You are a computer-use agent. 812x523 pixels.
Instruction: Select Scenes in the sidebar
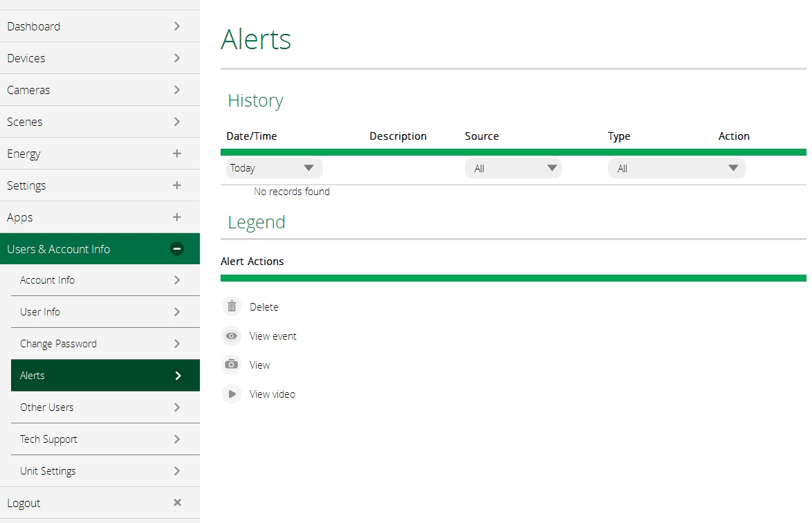[25, 122]
